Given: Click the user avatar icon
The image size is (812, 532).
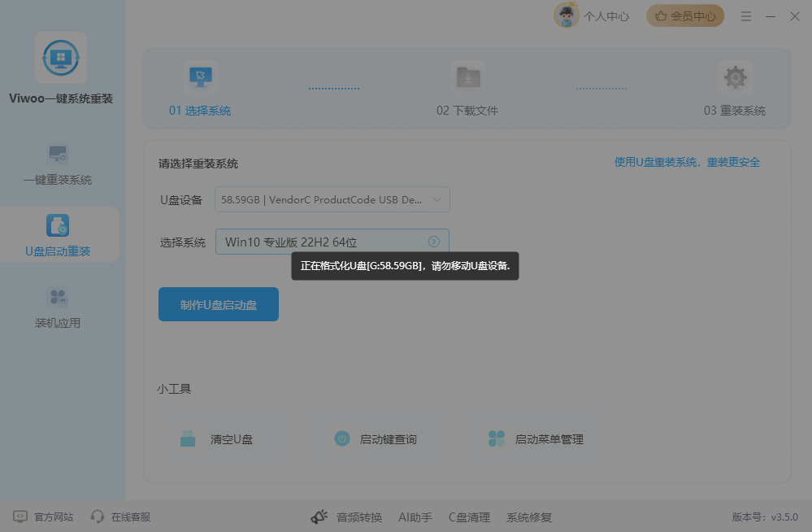Looking at the screenshot, I should click(x=566, y=15).
